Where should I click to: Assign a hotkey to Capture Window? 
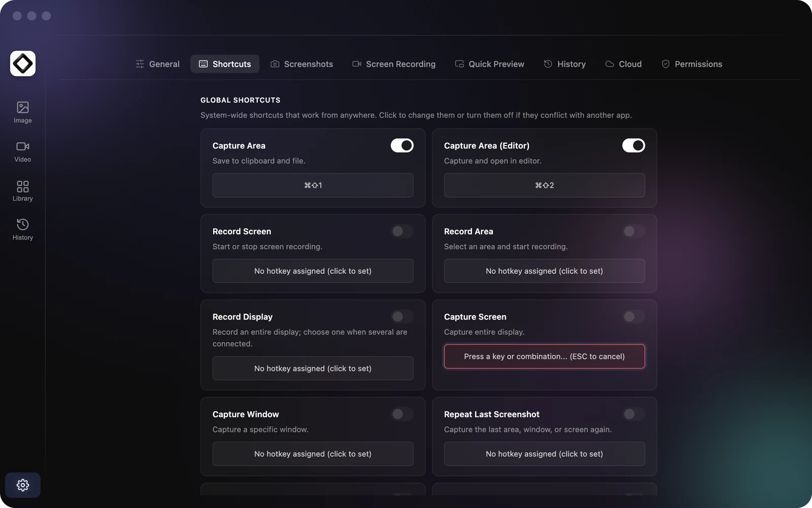tap(313, 454)
